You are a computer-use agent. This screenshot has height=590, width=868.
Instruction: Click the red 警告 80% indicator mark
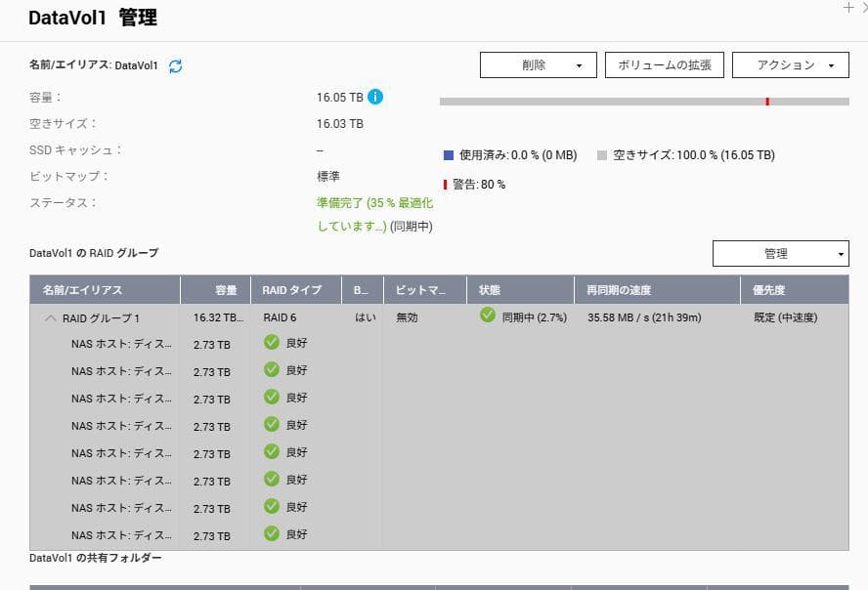click(445, 181)
